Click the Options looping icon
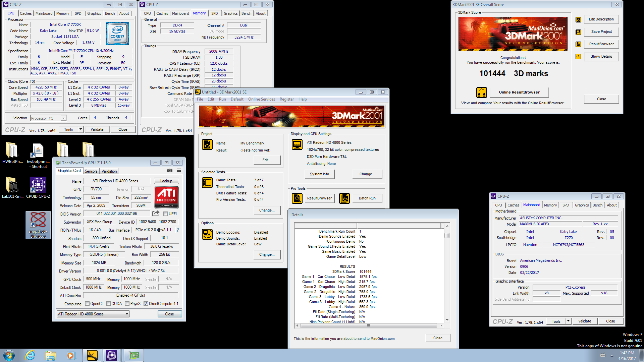 (x=207, y=234)
